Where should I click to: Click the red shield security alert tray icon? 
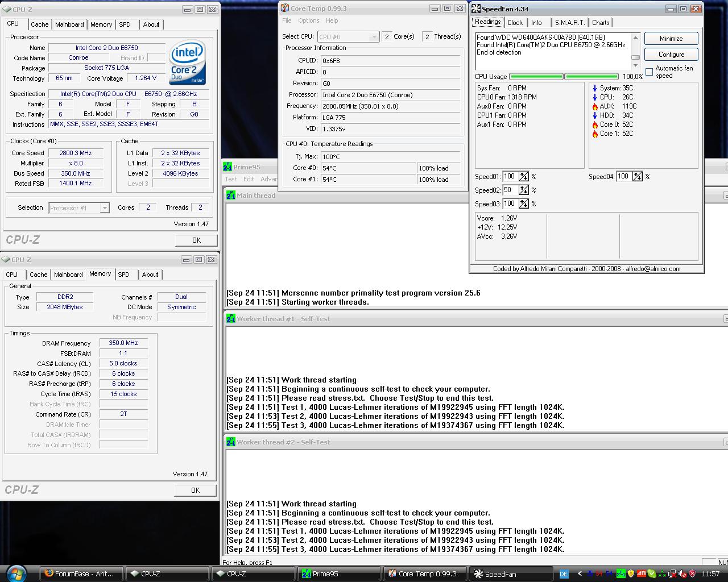click(692, 573)
